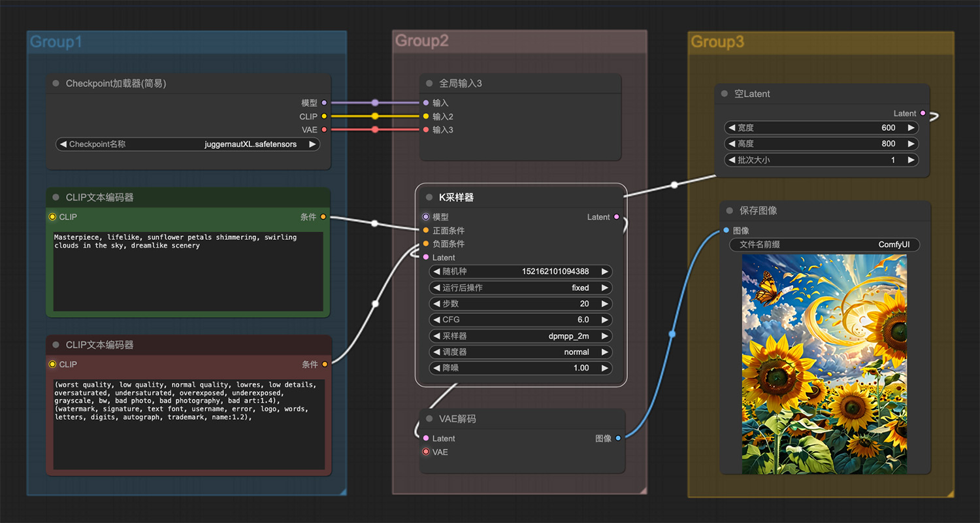Screen dimensions: 980x523
Task: Click 条件 output port of negative text encoder
Action: coord(325,365)
